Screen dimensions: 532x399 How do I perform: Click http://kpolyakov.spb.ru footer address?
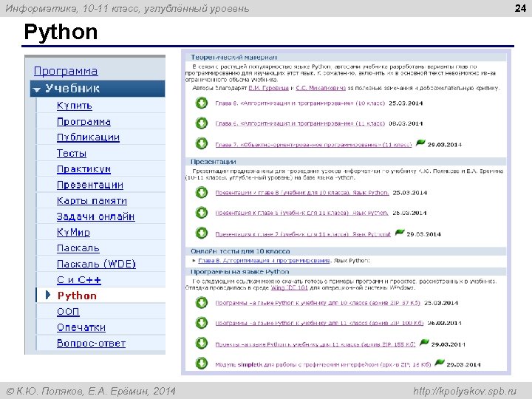(465, 391)
